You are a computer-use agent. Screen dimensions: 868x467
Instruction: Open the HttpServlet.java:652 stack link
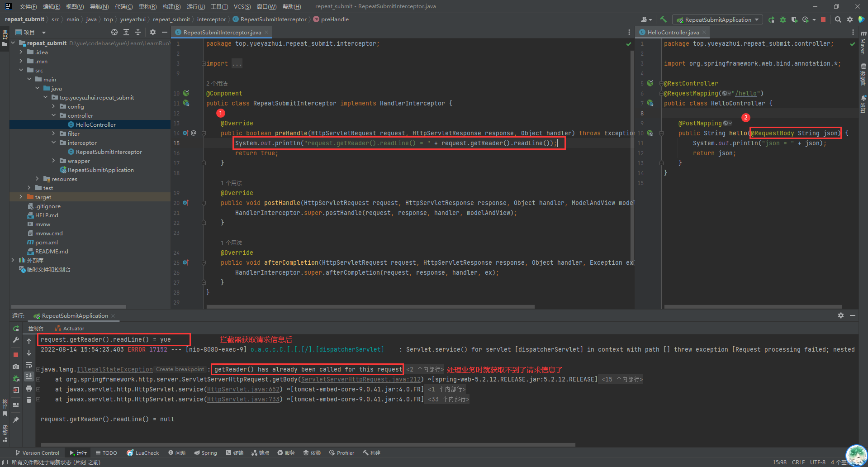pos(243,390)
